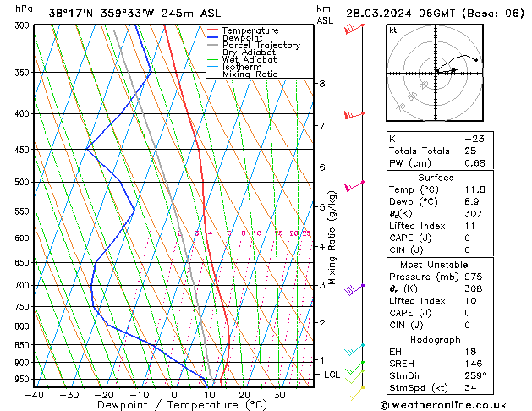532x411 pixels.
Task: Click the magenta wind barb at 500 hPa
Action: click(354, 186)
